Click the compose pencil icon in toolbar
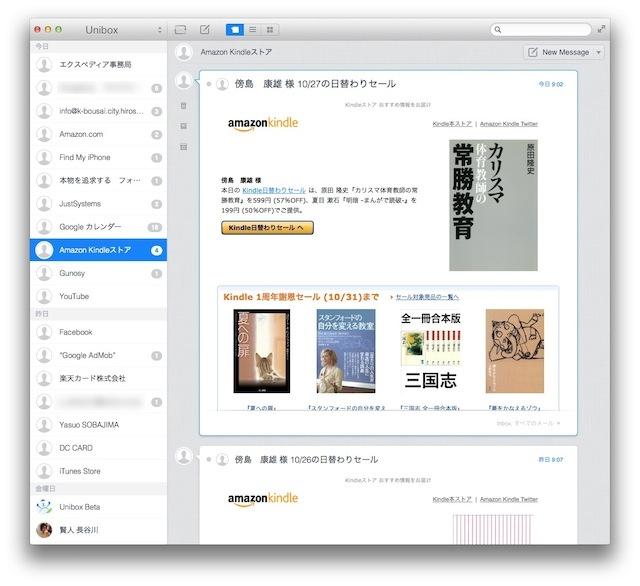The image size is (640, 586). click(205, 30)
